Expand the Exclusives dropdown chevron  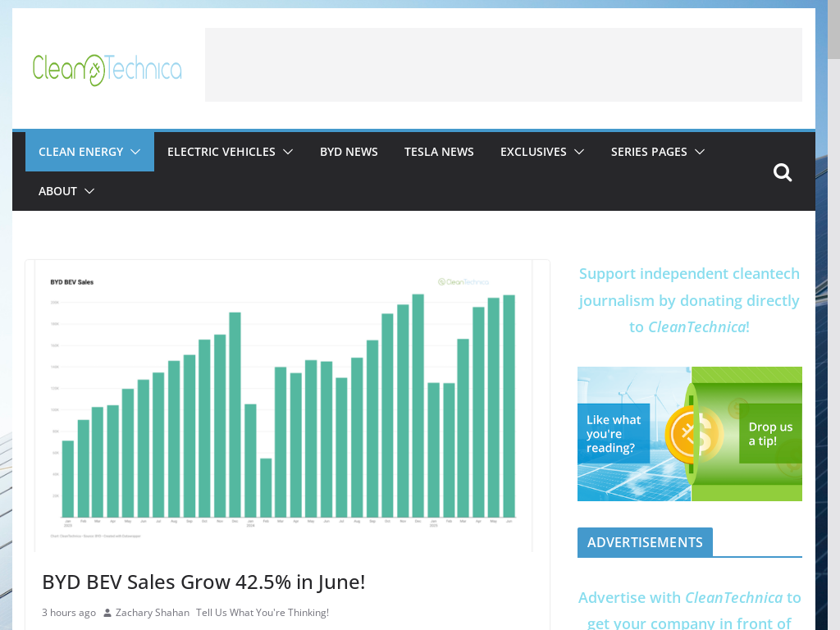579,152
